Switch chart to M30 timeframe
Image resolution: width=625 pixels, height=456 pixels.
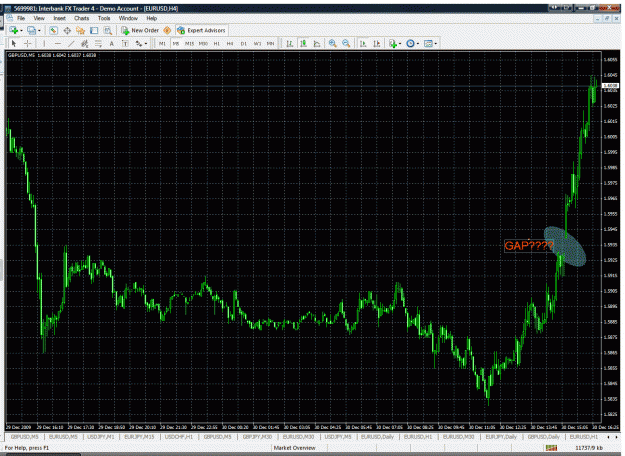point(203,43)
